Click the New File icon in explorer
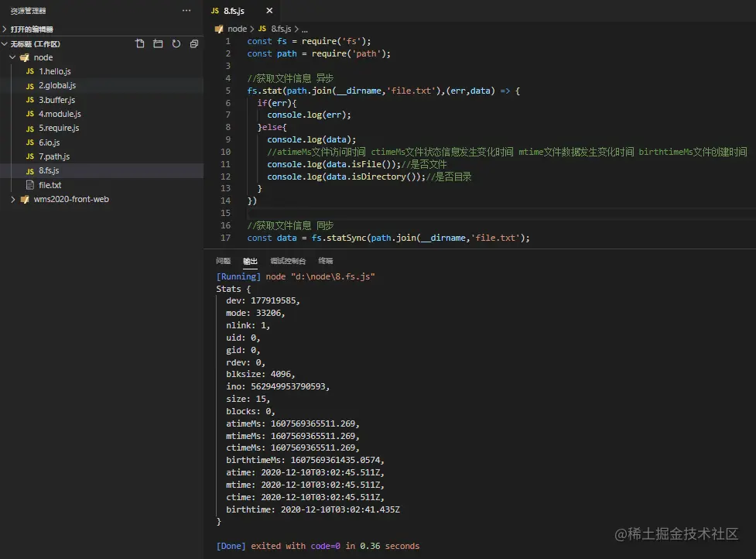Viewport: 756px width, 559px height. pos(140,44)
